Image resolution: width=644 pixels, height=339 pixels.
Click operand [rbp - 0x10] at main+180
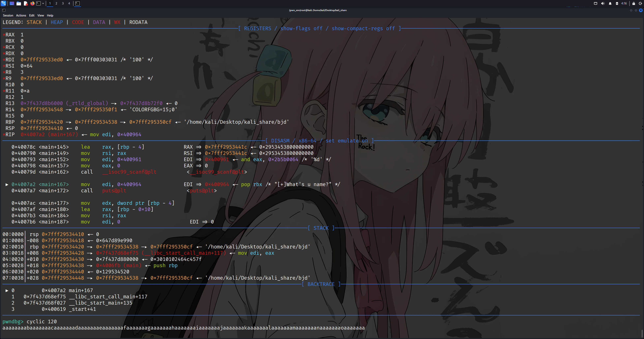pyautogui.click(x=135, y=210)
